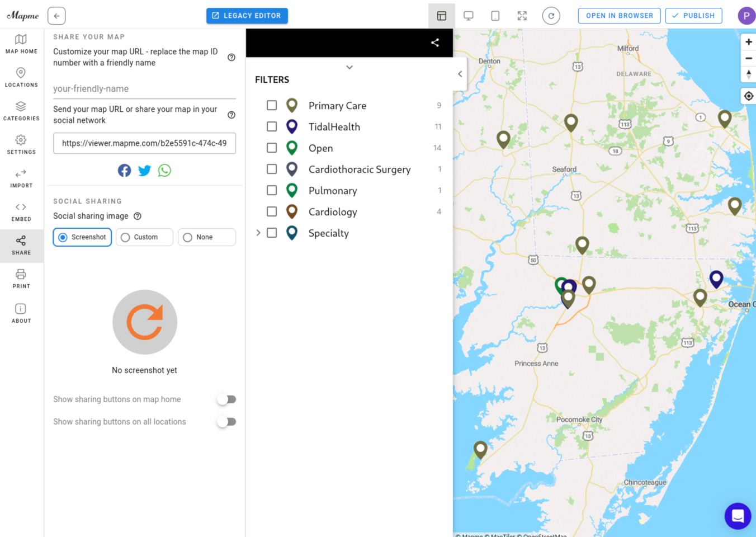Expand the Specialty filter group
Image resolution: width=756 pixels, height=537 pixels.
[x=258, y=233]
